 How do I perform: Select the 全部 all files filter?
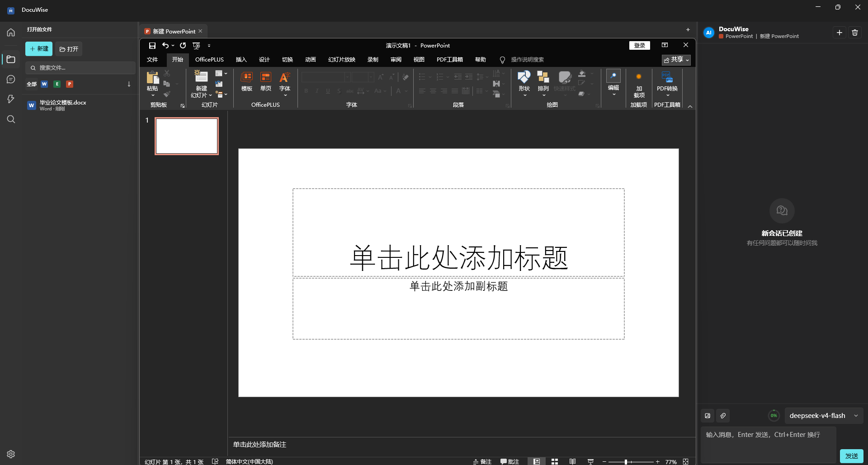coord(32,84)
